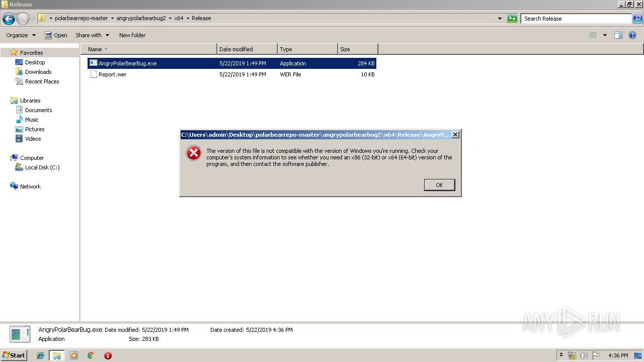Click the Report.wer file icon
The width and height of the screenshot is (644, 362).
click(94, 74)
